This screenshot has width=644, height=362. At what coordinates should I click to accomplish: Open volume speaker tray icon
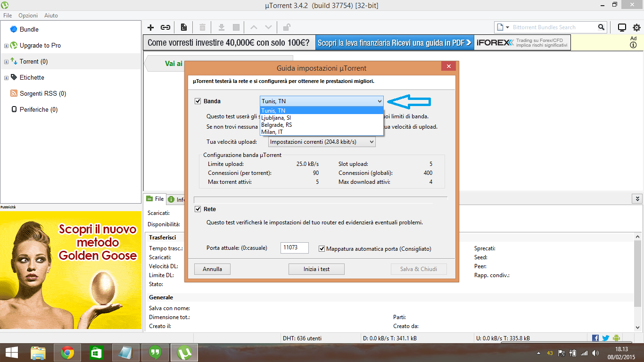click(x=595, y=353)
